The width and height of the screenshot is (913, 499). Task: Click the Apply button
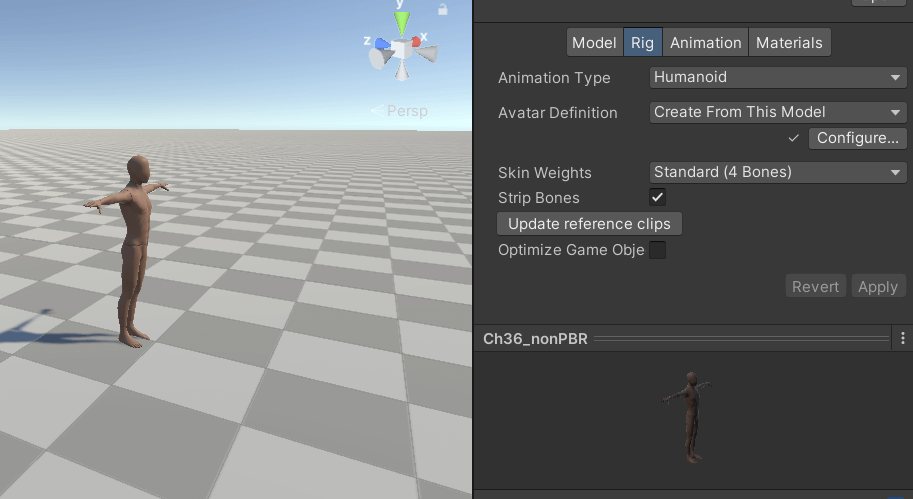tap(878, 286)
